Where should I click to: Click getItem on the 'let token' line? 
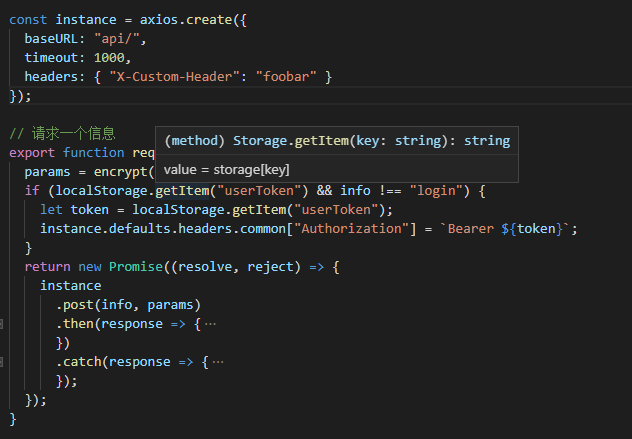click(259, 210)
